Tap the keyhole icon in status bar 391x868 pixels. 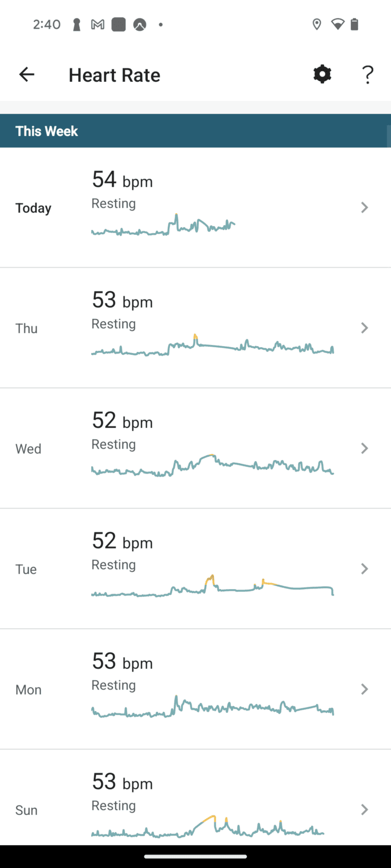(77, 24)
